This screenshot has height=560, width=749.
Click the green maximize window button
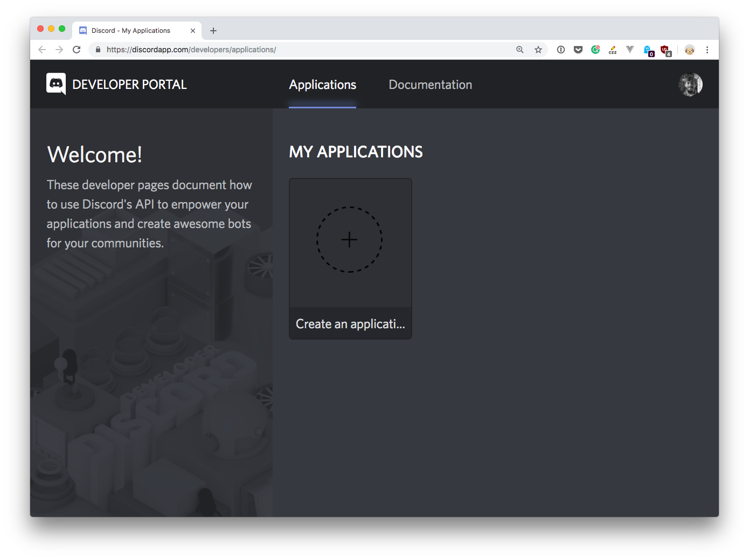coord(62,29)
